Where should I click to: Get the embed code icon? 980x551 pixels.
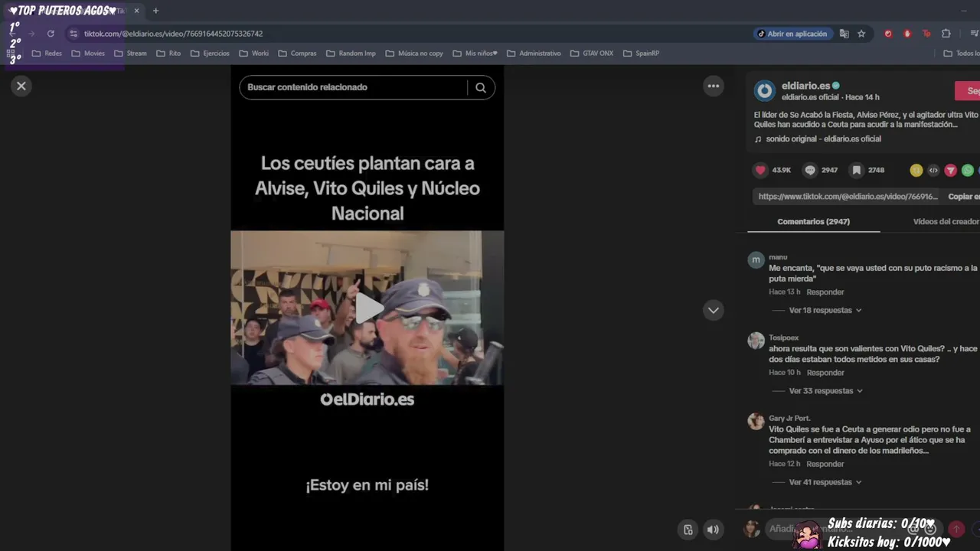933,170
